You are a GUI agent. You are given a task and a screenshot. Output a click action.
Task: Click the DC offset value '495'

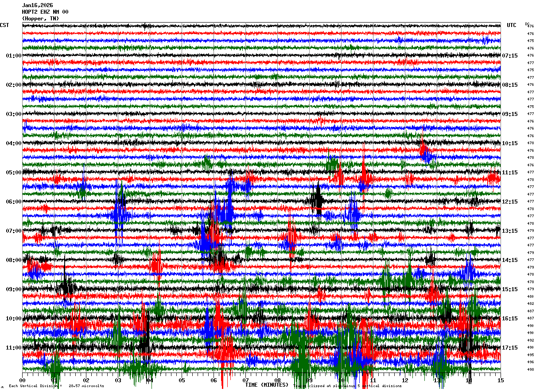[530, 355]
